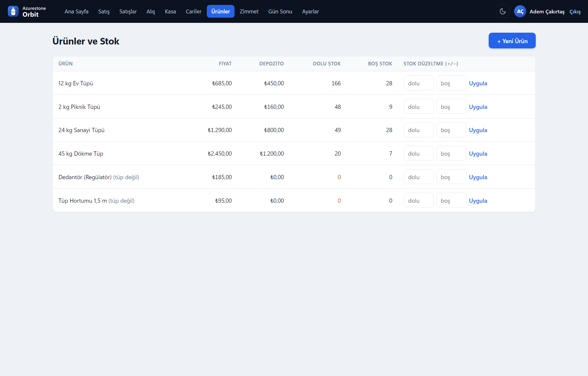
Task: Open the Satış menu item
Action: click(x=104, y=11)
